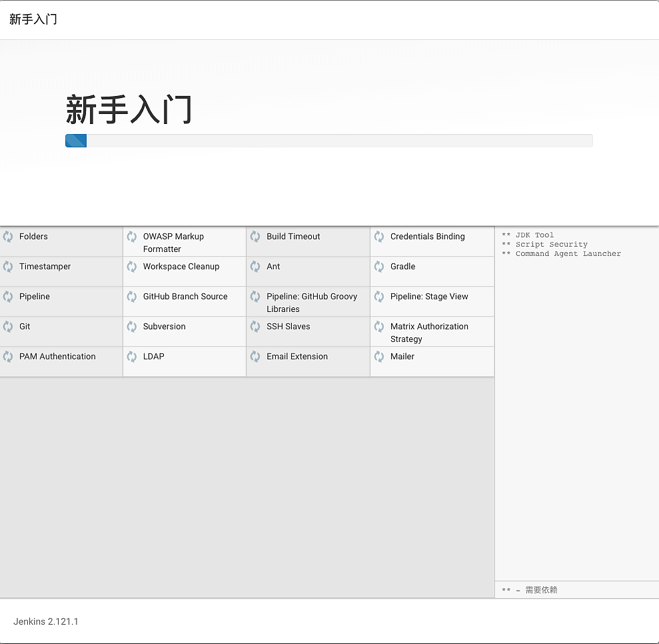Select the Matrix Authorization Strategy plugin label

429,333
